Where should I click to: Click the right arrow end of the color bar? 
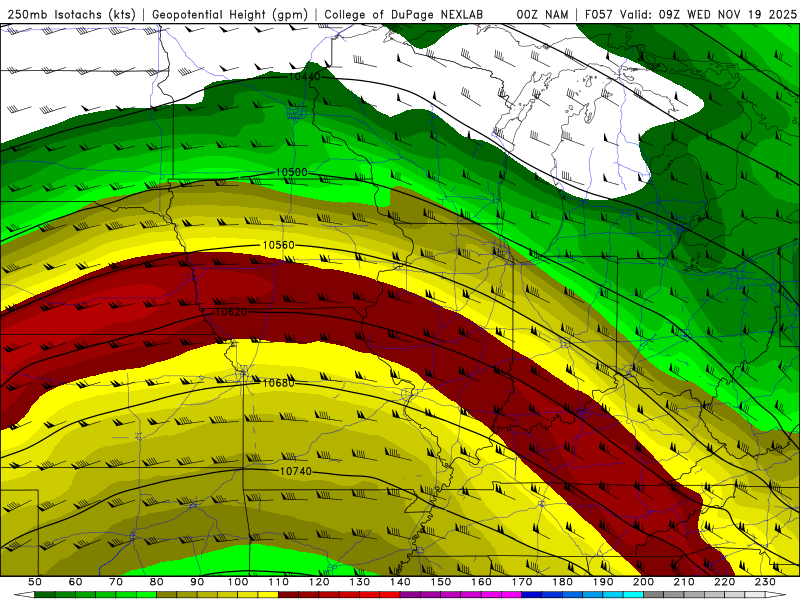pyautogui.click(x=776, y=595)
